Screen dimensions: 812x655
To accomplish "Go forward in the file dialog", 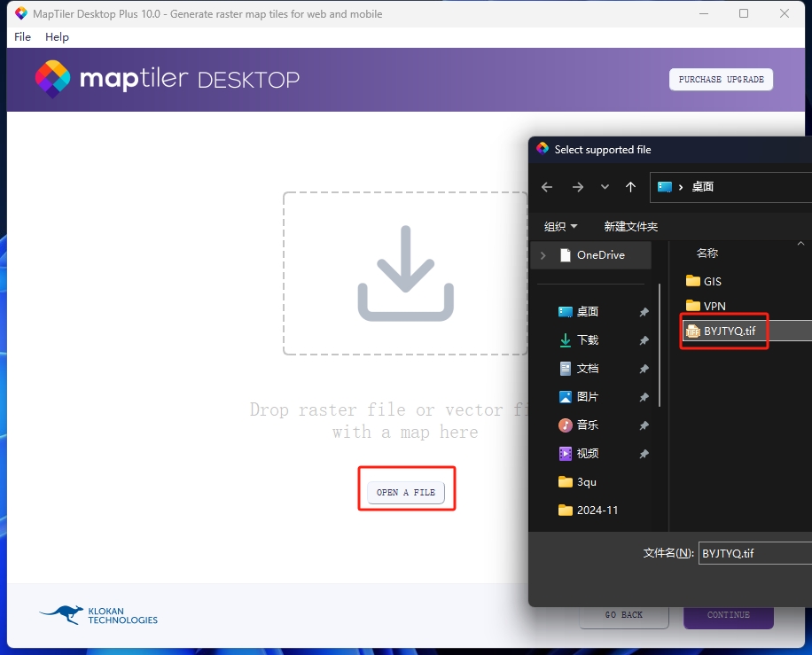I will coord(578,187).
